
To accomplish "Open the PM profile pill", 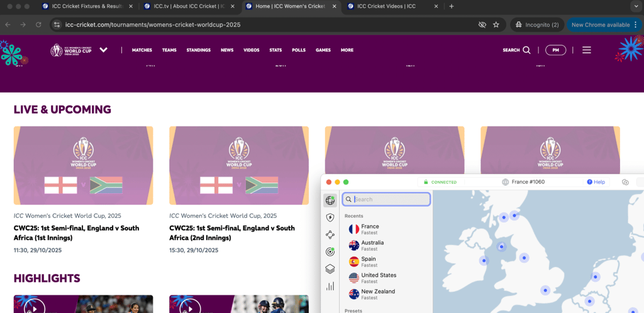I will click(555, 50).
